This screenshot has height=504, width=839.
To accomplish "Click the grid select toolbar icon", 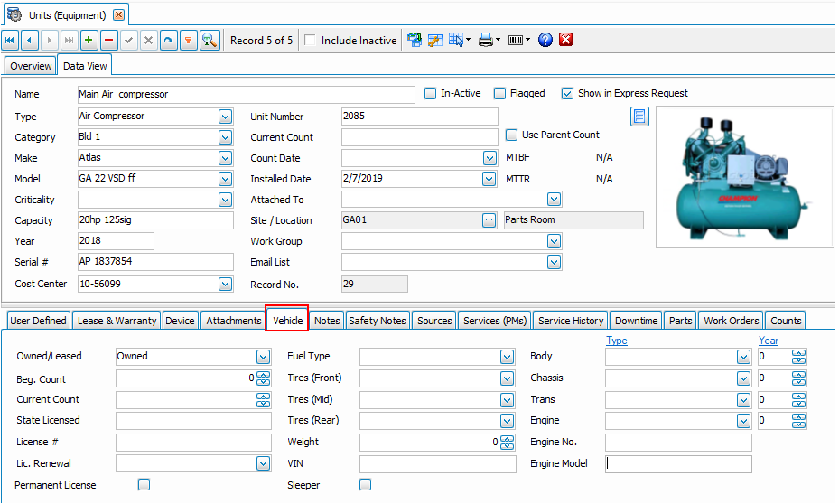I will [x=456, y=40].
